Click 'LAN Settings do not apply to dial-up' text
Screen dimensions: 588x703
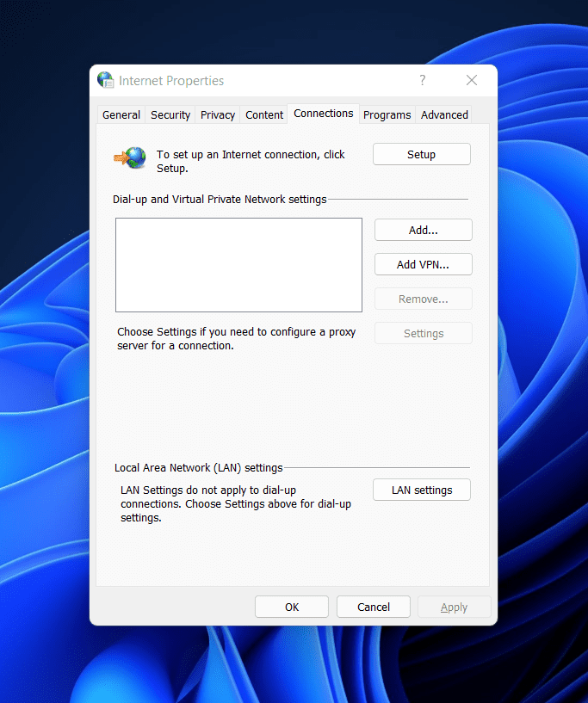pyautogui.click(x=236, y=504)
